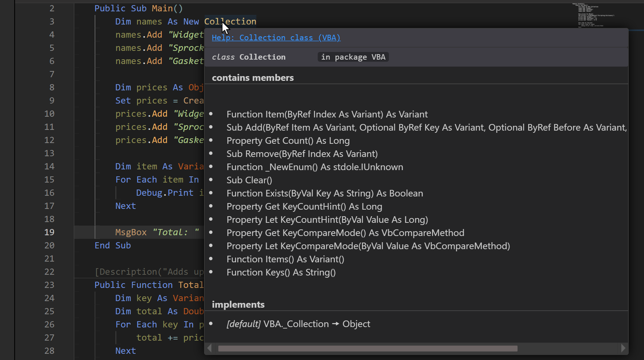
Task: Click 'For Each key In' on line 26
Action: click(155, 325)
